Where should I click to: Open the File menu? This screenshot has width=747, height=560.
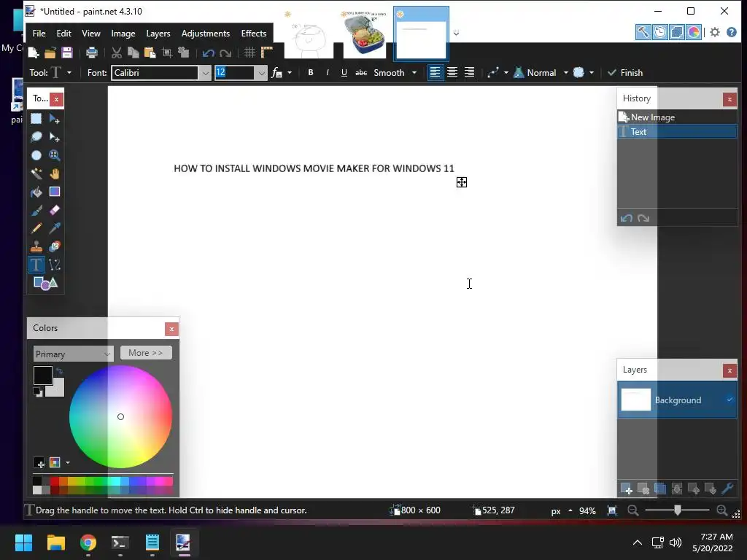pyautogui.click(x=39, y=34)
